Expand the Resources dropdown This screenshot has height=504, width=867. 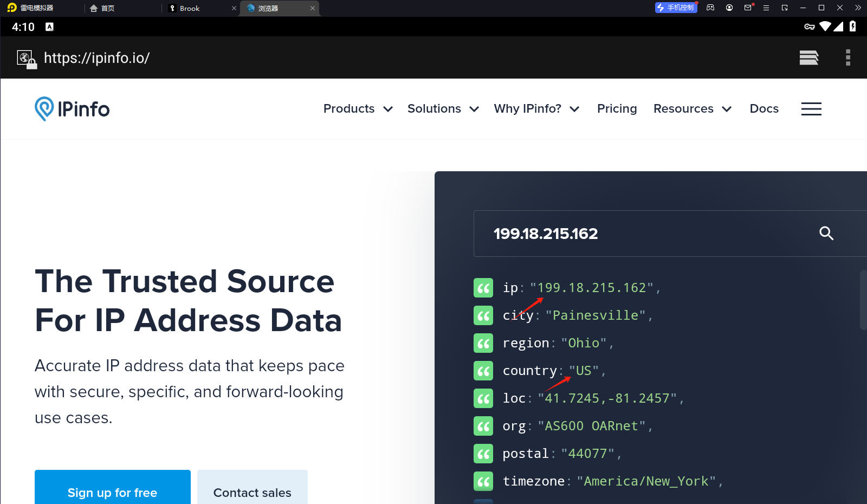click(692, 109)
